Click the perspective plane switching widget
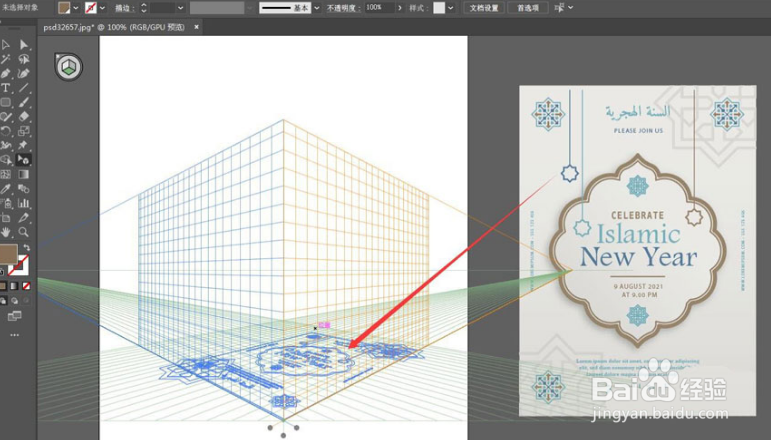The width and height of the screenshot is (771, 440). point(69,66)
